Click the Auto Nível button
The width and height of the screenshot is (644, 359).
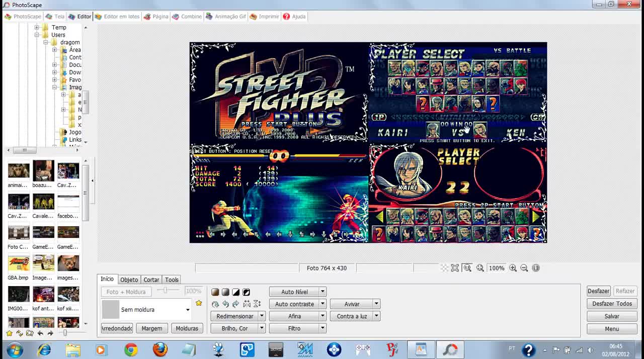click(294, 292)
